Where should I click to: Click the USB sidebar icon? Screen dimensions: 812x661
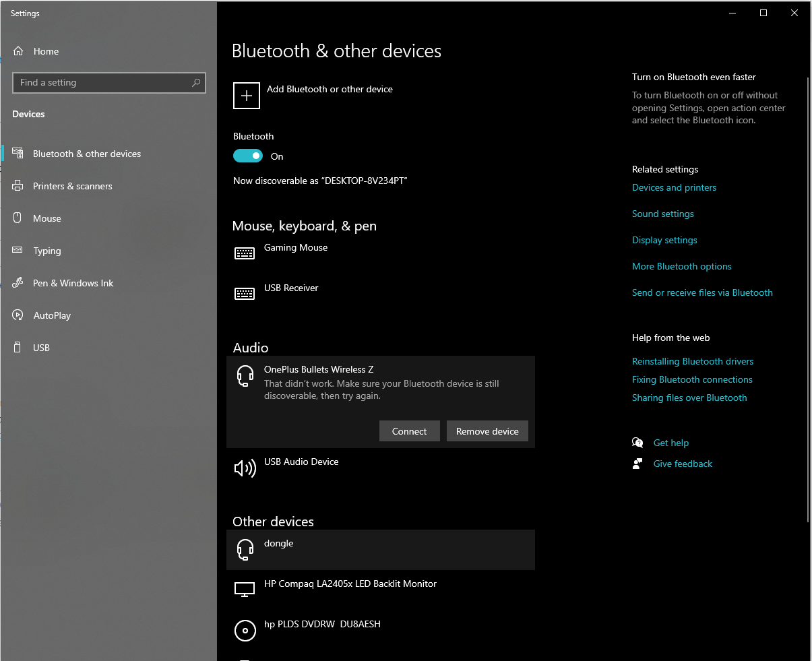tap(18, 347)
